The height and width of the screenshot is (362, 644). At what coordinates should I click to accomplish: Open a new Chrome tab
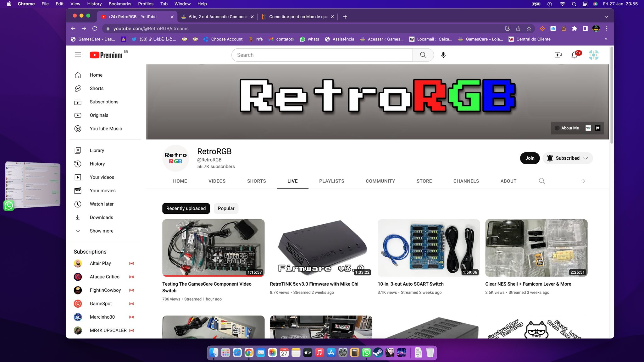(345, 17)
